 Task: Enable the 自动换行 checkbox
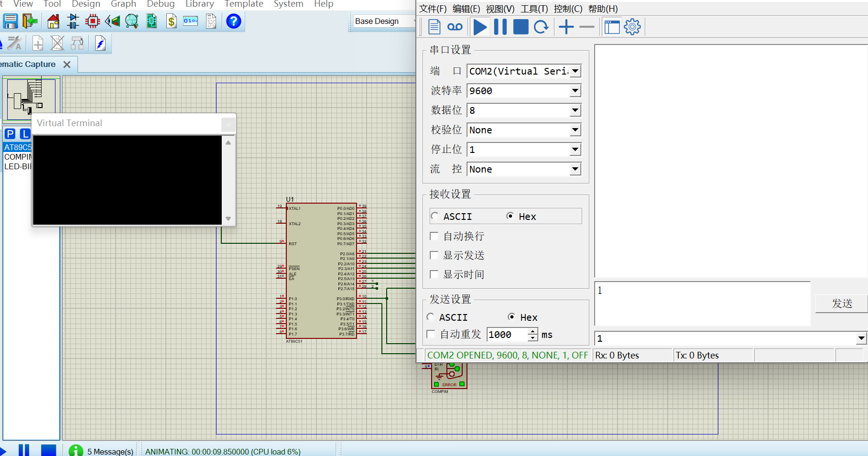pyautogui.click(x=434, y=236)
